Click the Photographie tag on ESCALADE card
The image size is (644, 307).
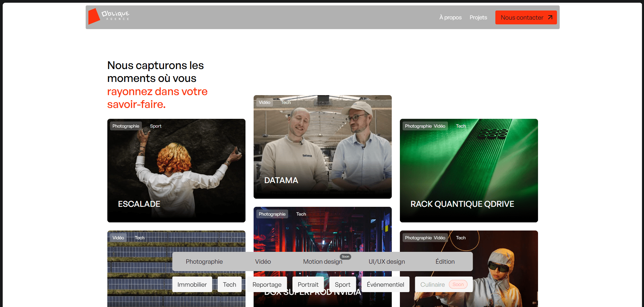126,126
